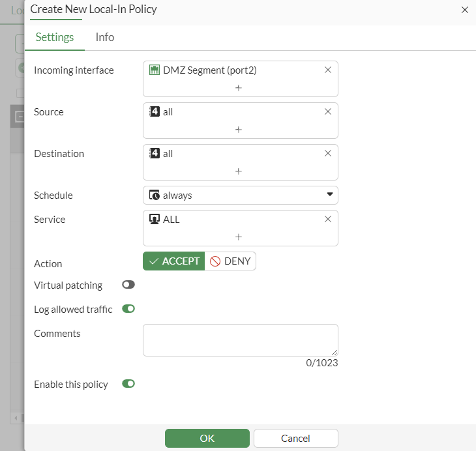Set Action to ACCEPT
Image resolution: width=476 pixels, height=451 pixels.
coord(174,261)
